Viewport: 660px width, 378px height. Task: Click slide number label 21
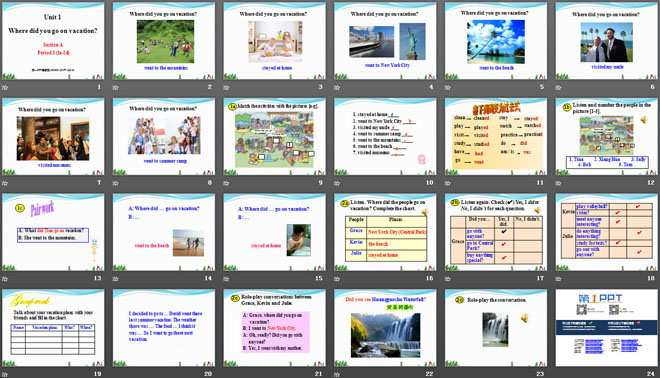click(x=319, y=374)
